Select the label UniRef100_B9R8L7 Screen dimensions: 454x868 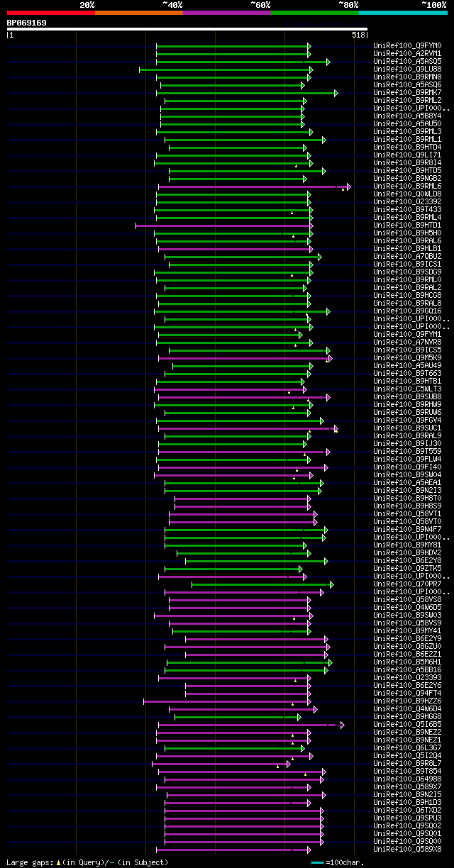407,763
